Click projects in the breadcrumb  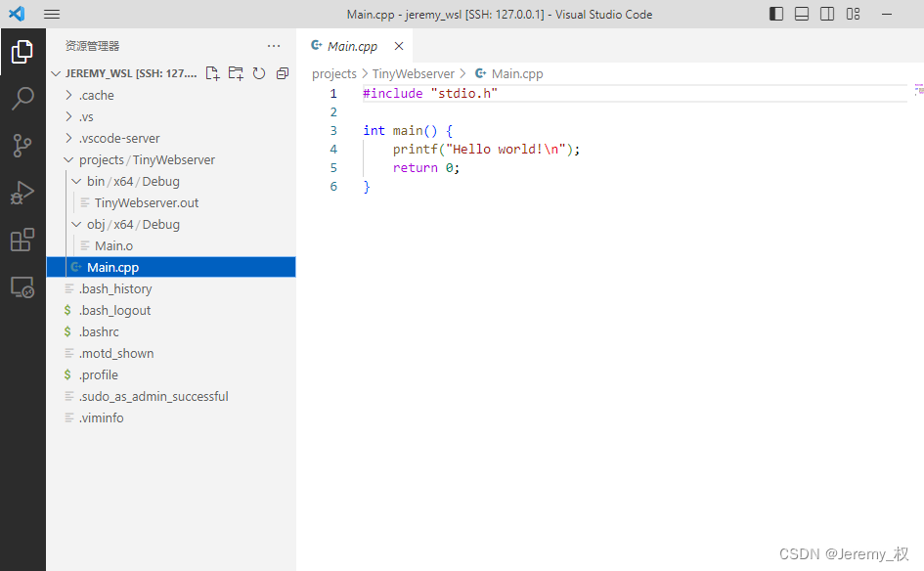pos(334,73)
